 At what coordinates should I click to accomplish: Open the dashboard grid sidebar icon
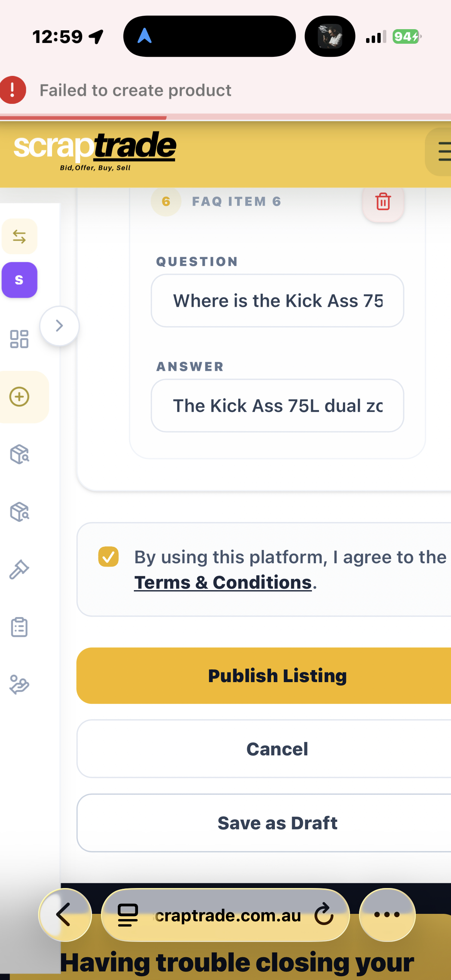click(x=19, y=339)
